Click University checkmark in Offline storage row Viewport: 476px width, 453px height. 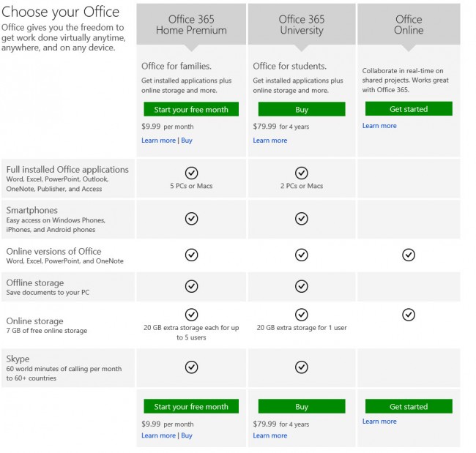[x=302, y=286]
